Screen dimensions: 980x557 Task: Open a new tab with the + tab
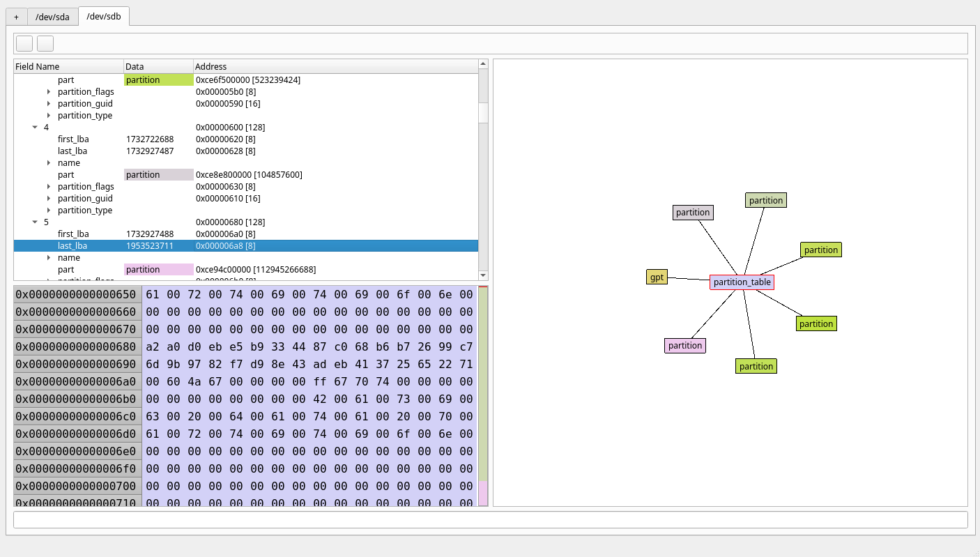pyautogui.click(x=16, y=17)
